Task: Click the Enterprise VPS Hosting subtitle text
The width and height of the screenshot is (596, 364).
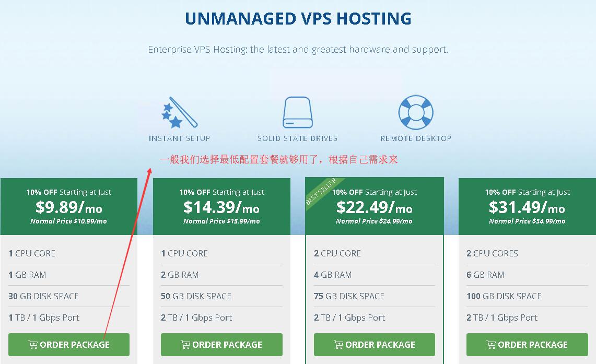Action: [298, 49]
